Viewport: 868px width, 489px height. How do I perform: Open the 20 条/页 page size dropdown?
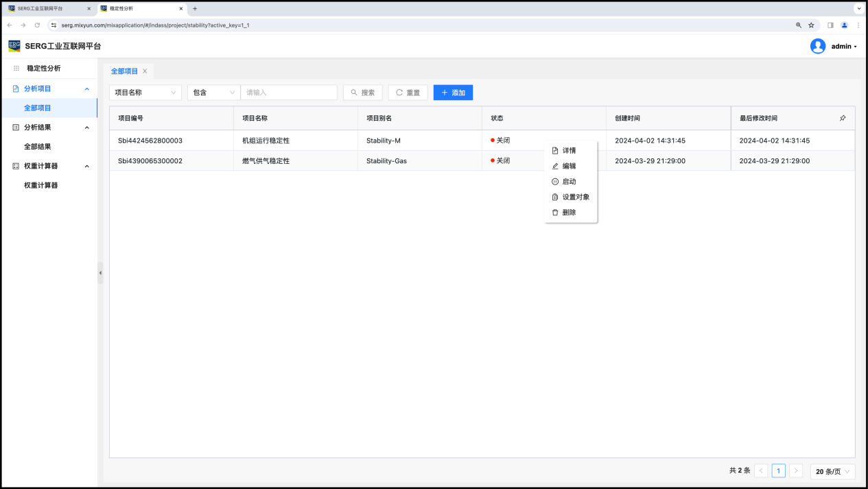pyautogui.click(x=833, y=471)
